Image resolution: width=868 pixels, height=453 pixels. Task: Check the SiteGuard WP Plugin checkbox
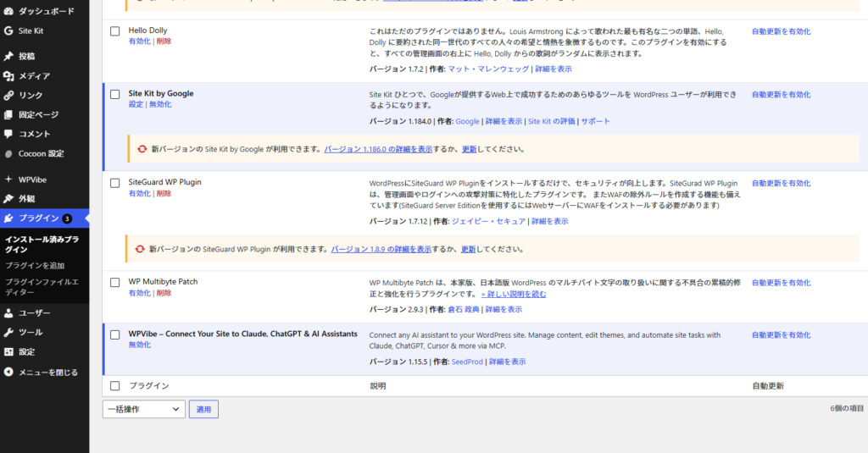pos(114,183)
